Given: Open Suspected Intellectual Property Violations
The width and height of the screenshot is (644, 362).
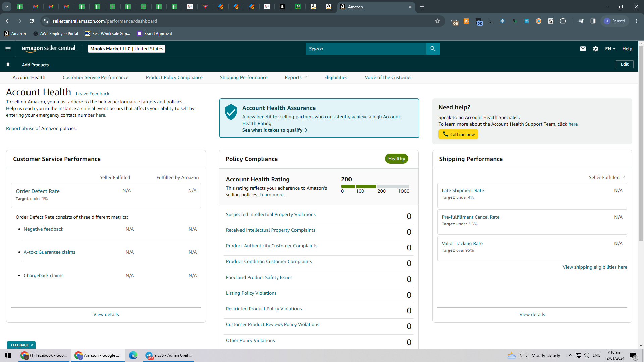Looking at the screenshot, I should pyautogui.click(x=271, y=214).
